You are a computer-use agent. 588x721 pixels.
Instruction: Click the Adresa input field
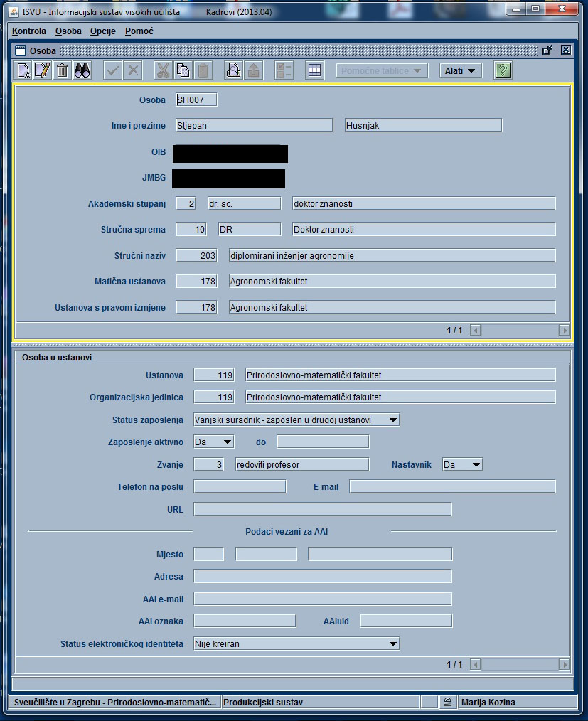pyautogui.click(x=322, y=576)
